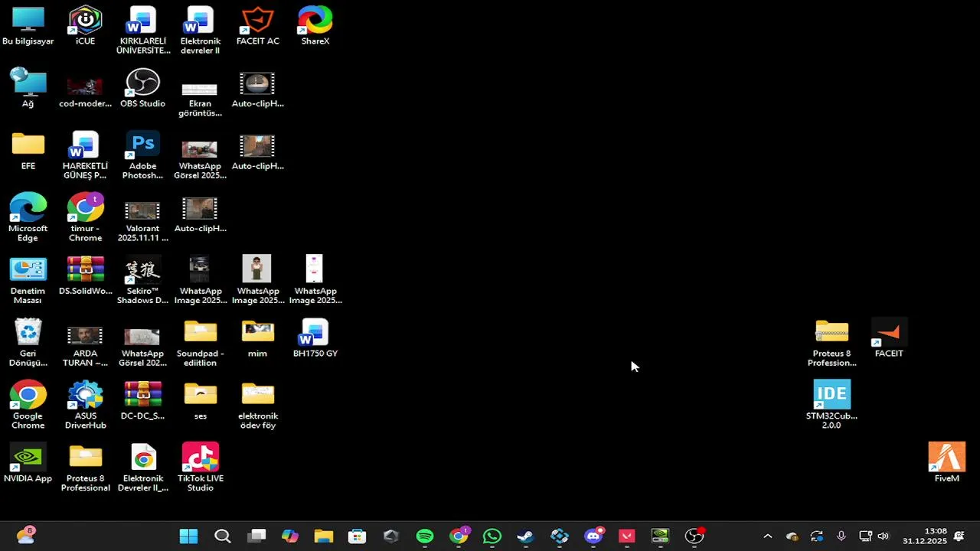
Task: Select the Denetim Masası icon
Action: [x=28, y=281]
